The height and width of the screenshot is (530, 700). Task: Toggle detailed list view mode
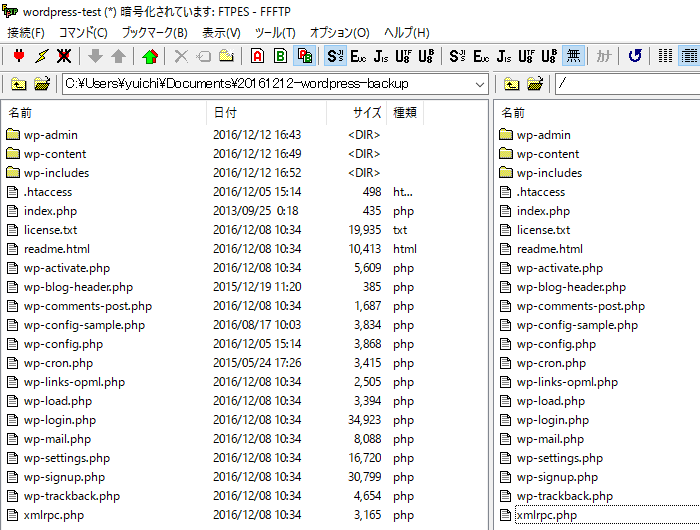tap(689, 56)
